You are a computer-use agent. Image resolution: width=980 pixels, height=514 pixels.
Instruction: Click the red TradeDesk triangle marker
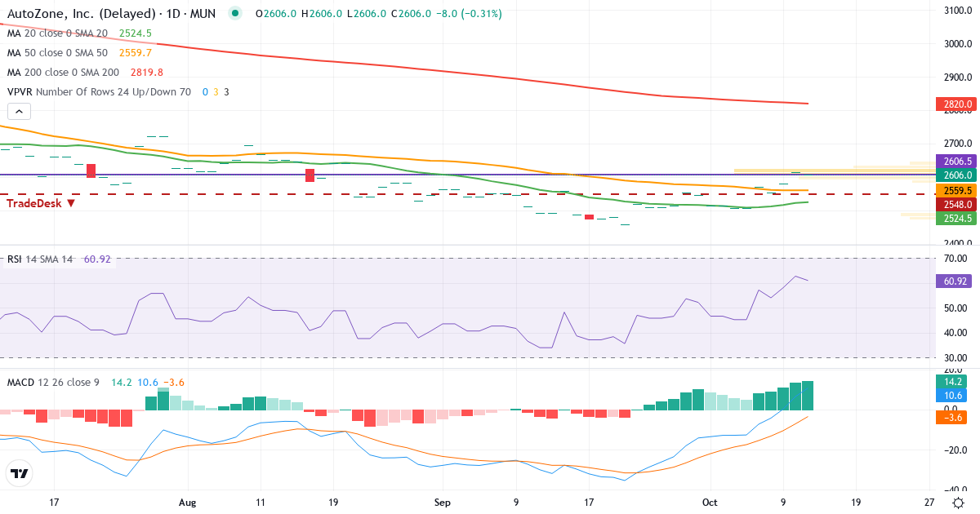(71, 203)
